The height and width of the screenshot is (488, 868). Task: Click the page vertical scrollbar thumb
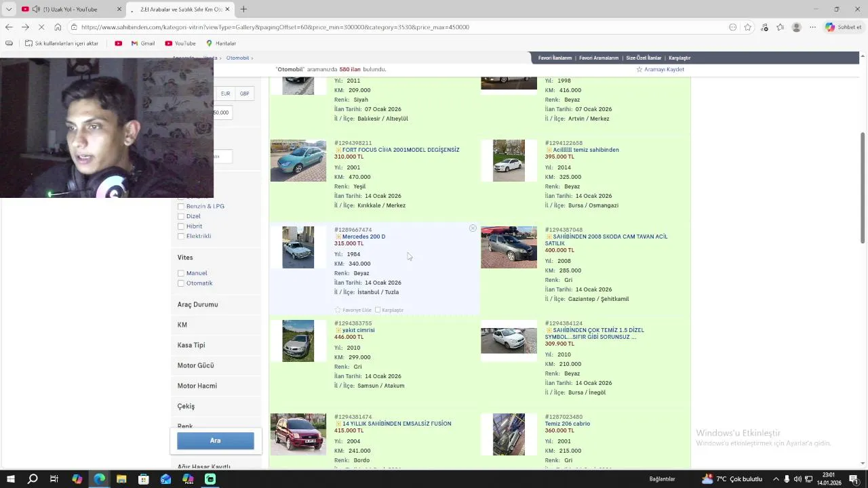(x=863, y=187)
